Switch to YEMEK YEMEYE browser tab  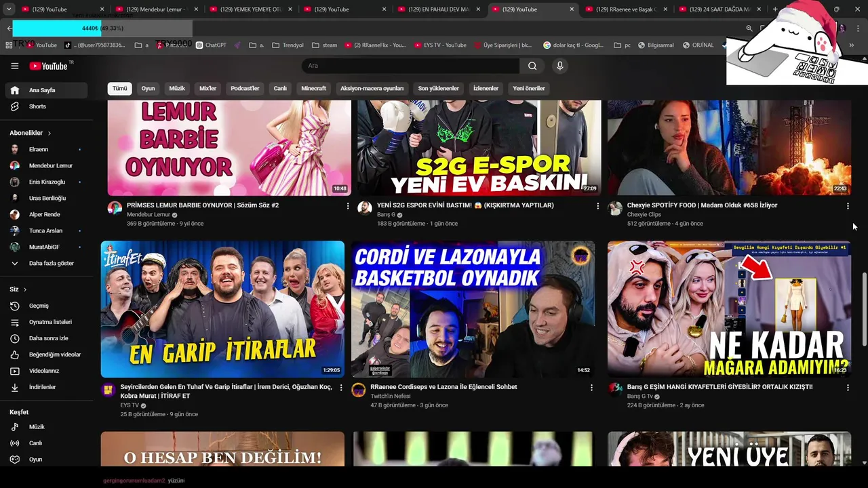coord(250,9)
